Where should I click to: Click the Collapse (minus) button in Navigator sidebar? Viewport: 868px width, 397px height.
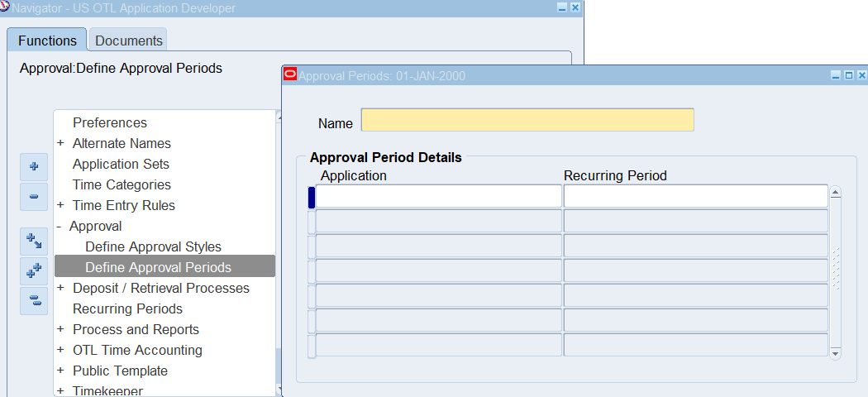(34, 197)
